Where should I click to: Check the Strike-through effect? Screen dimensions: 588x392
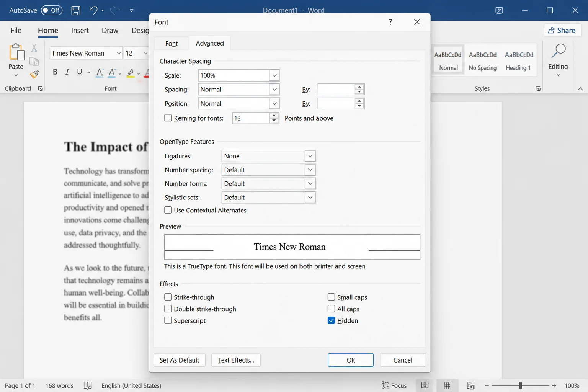click(x=168, y=297)
